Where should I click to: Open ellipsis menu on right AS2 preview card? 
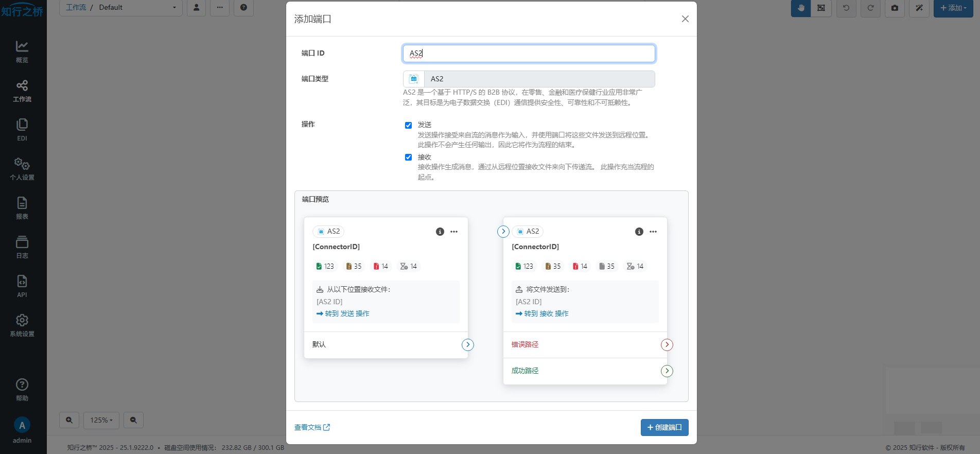coord(653,232)
